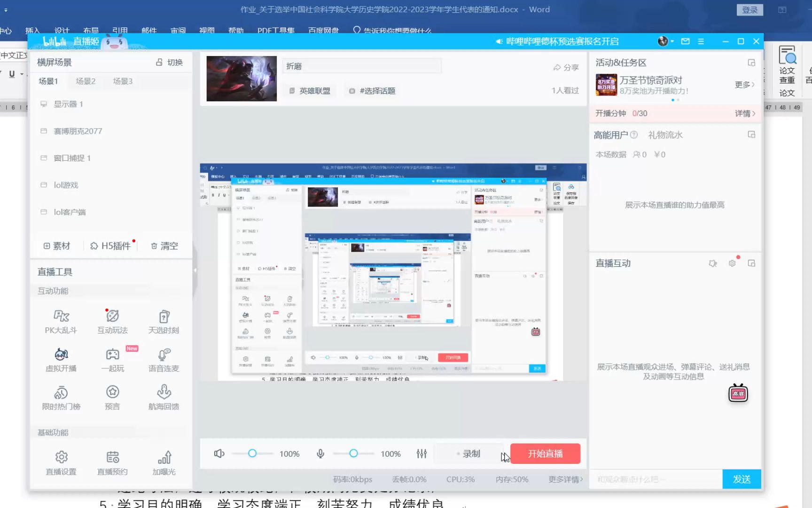The height and width of the screenshot is (508, 812).
Task: Switch to the 场景2 scene tab
Action: 85,81
